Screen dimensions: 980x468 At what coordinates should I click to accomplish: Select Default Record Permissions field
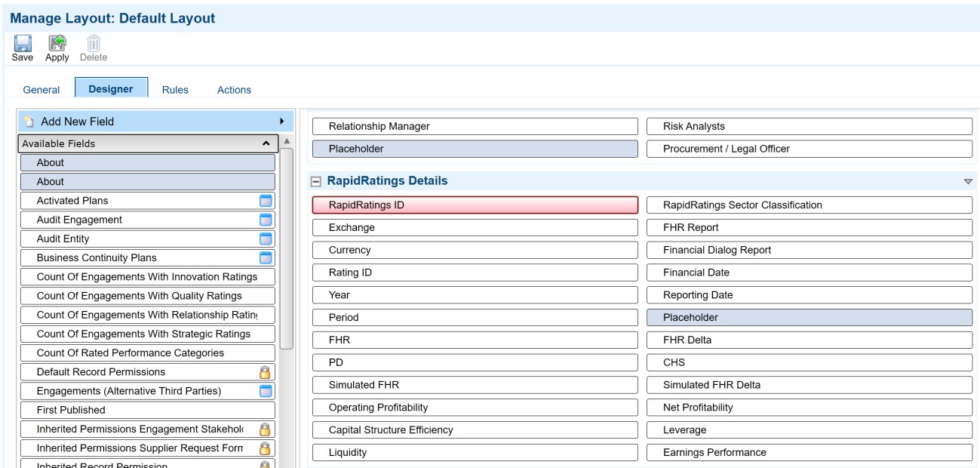coord(148,372)
